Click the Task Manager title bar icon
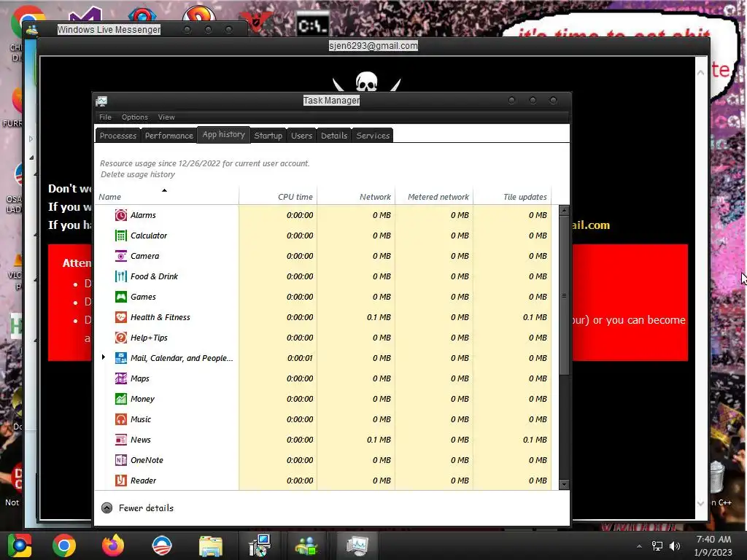The height and width of the screenshot is (560, 747). pyautogui.click(x=101, y=101)
